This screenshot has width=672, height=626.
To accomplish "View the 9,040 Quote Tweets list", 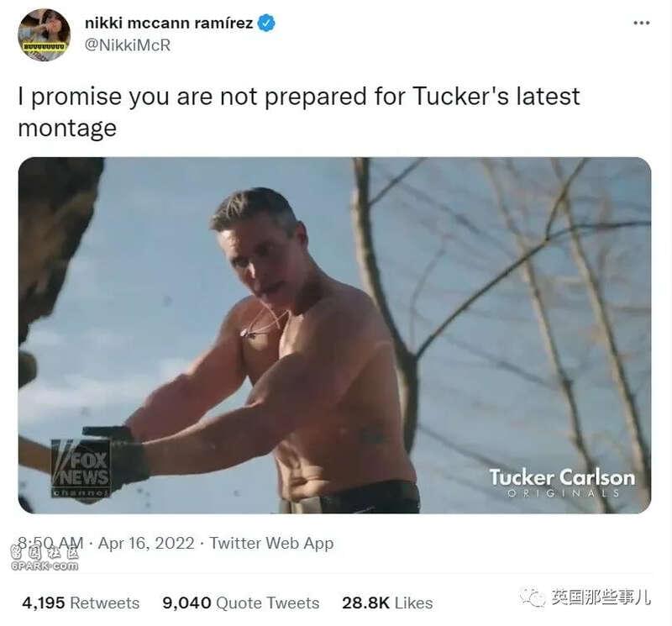I will 241,602.
